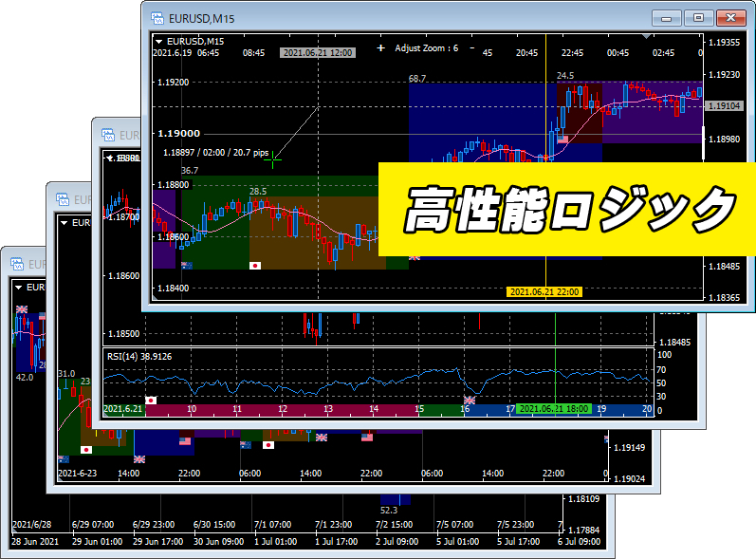Image resolution: width=756 pixels, height=559 pixels.
Task: Click the 2021.6.19 06:45 date label
Action: 186,53
